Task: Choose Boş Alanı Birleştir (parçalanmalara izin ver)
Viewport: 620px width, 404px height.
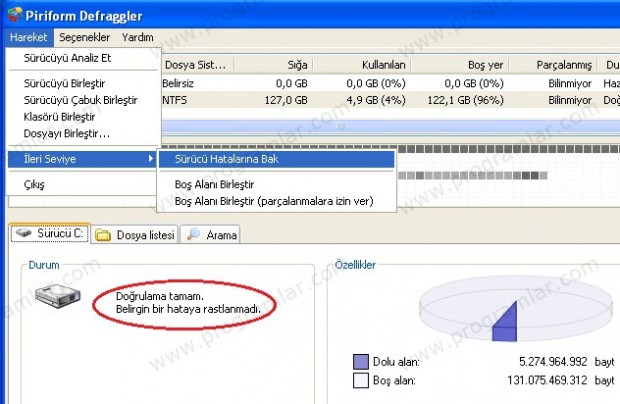Action: click(277, 201)
